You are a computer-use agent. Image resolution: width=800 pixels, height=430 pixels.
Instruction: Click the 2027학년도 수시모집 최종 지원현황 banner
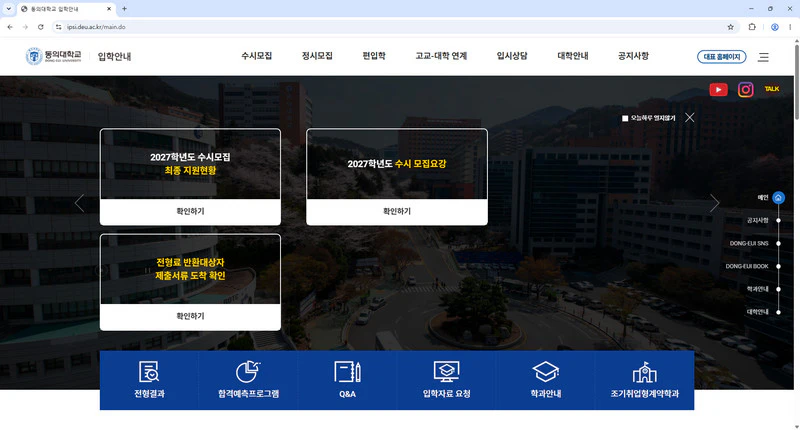tap(190, 164)
